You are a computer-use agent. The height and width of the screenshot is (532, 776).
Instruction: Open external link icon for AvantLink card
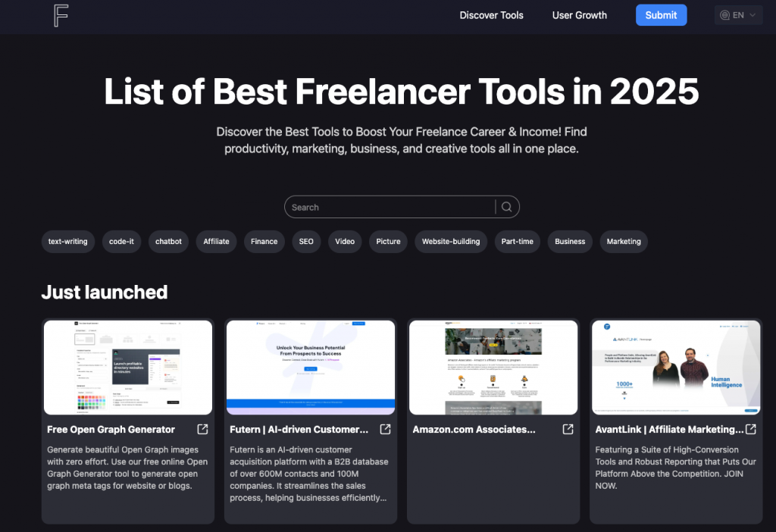pyautogui.click(x=751, y=429)
